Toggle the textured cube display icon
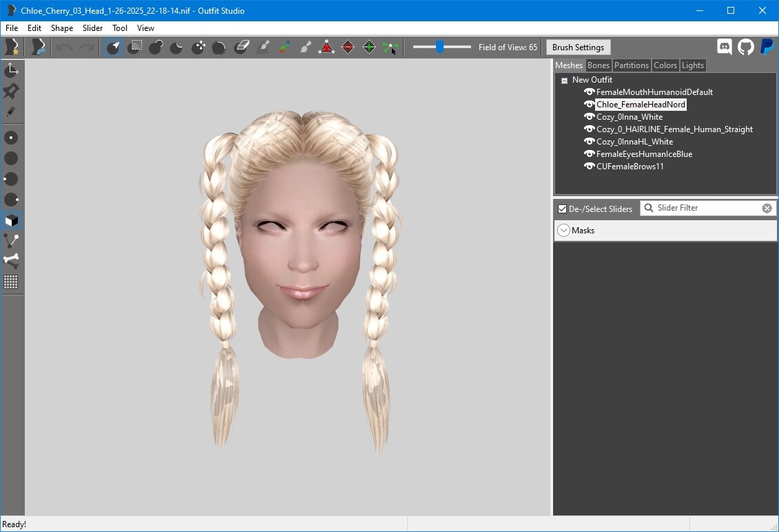The width and height of the screenshot is (779, 532). [11, 220]
